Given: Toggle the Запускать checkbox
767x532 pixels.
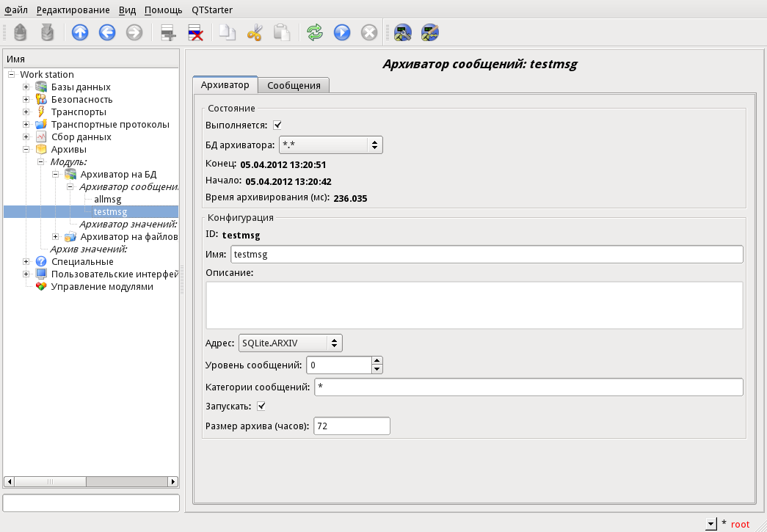Looking at the screenshot, I should [261, 406].
